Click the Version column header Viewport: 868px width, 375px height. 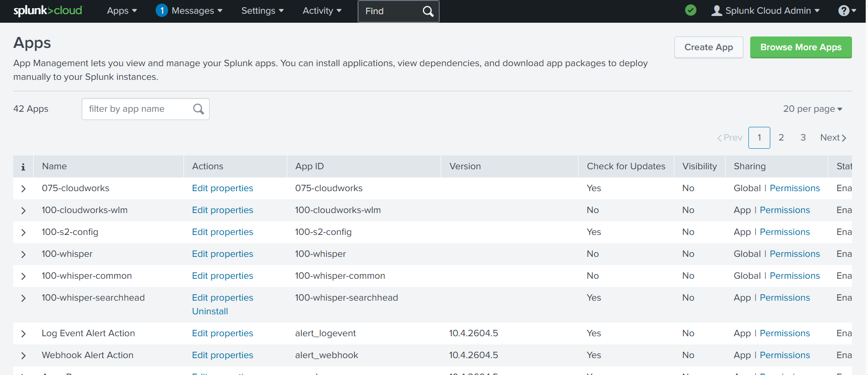[510, 166]
